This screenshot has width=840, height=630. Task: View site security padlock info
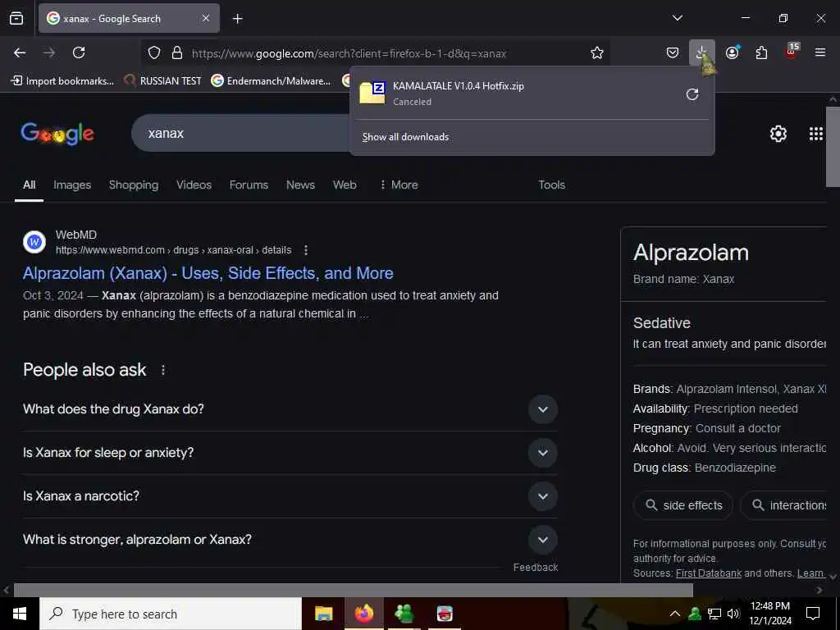(177, 53)
